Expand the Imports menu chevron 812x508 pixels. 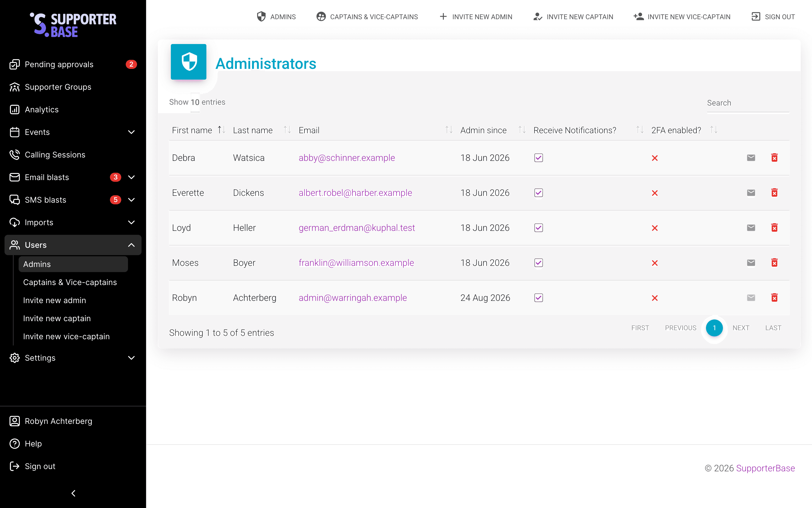(x=131, y=222)
